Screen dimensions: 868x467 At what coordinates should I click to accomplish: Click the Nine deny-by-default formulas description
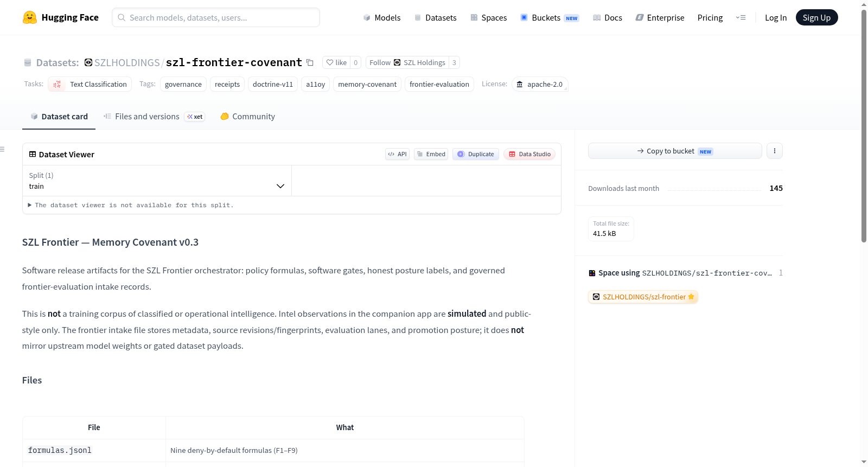[x=234, y=450]
